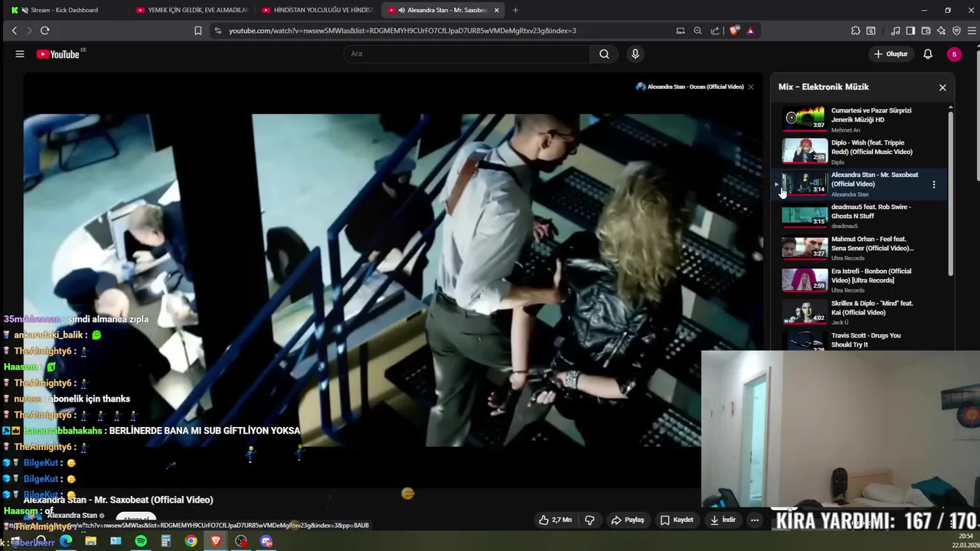Open options menu for Mr. Saxobeat playlist item
The image size is (980, 551).
pos(933,184)
